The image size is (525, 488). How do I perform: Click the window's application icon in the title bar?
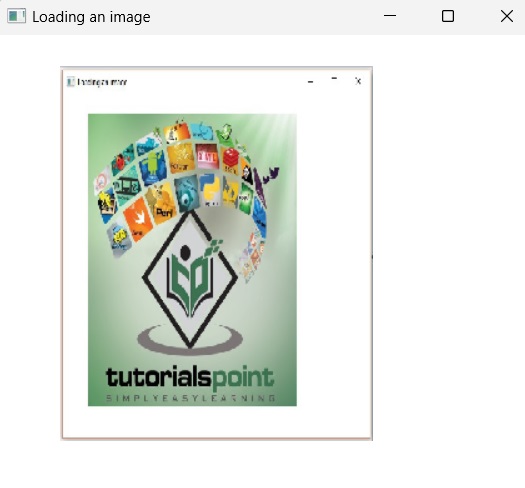point(16,16)
